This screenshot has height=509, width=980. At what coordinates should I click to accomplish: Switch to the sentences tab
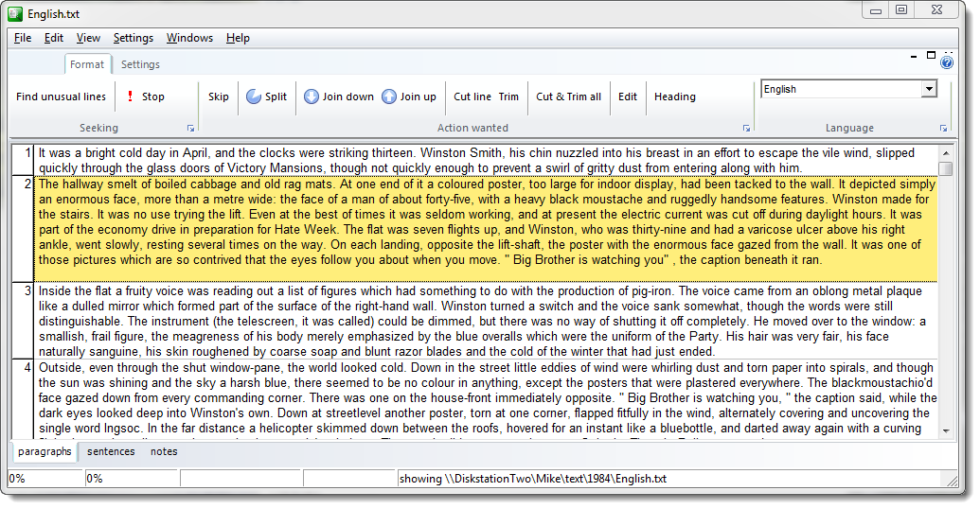(x=111, y=452)
